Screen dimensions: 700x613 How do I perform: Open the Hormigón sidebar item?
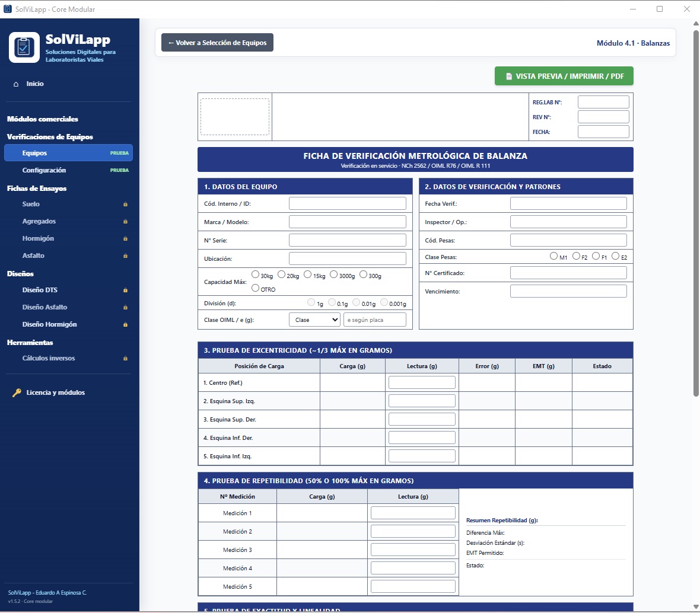click(x=69, y=239)
